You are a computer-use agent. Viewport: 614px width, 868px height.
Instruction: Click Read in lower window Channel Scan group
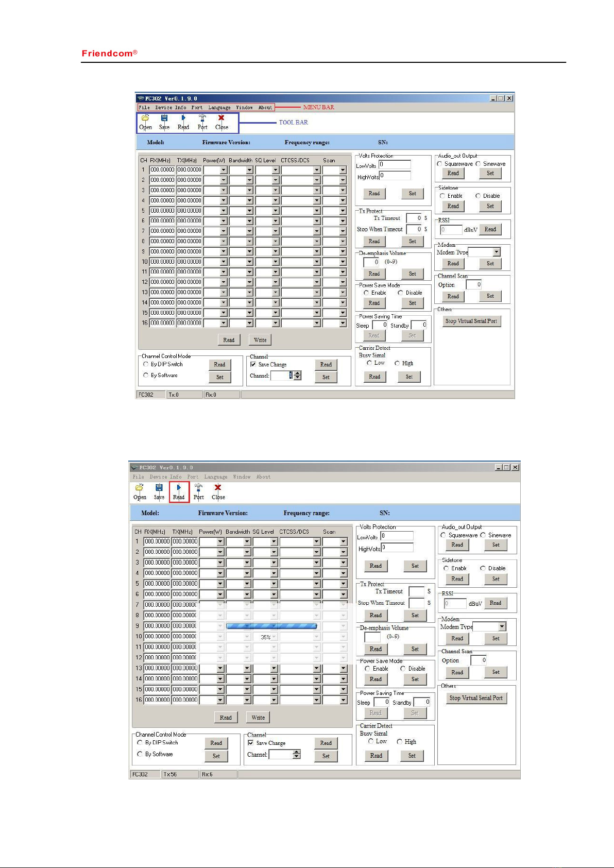pyautogui.click(x=457, y=672)
